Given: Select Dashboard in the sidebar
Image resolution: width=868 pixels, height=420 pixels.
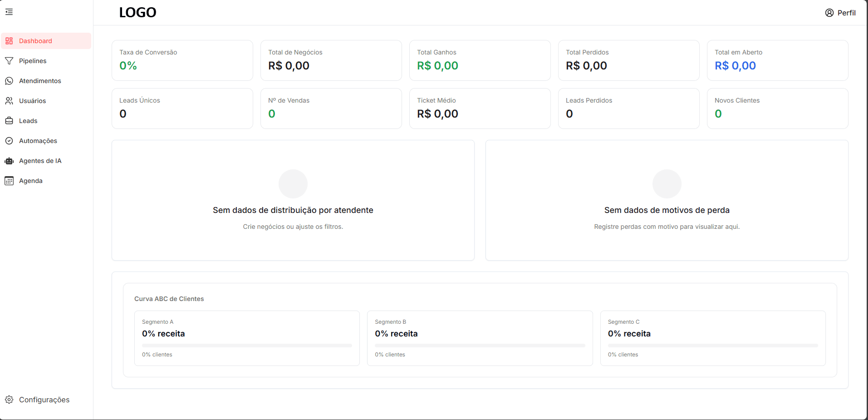Looking at the screenshot, I should click(35, 40).
